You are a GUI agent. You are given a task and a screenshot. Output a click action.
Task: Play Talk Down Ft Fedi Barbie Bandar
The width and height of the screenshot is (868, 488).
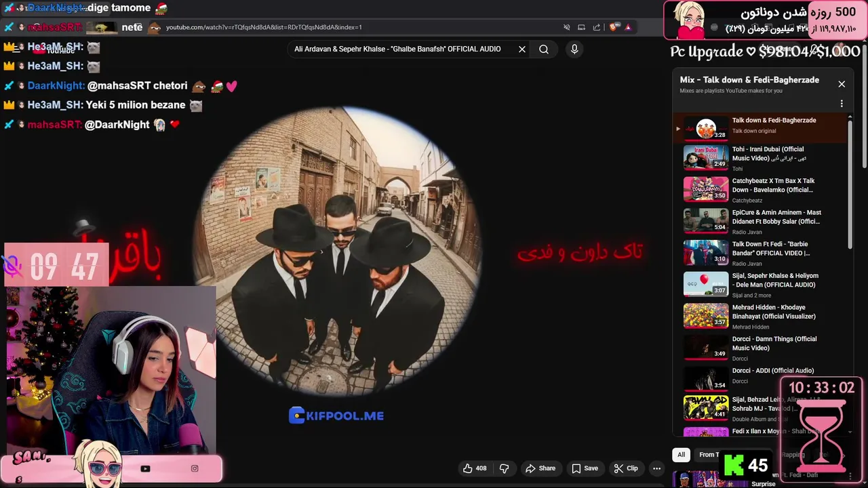759,253
